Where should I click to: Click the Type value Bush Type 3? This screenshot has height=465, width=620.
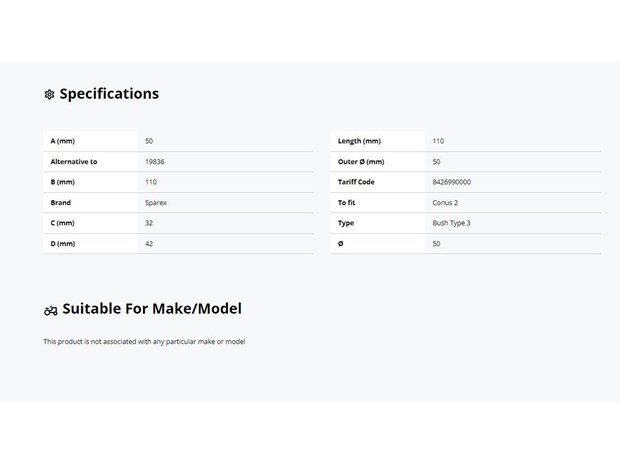pos(451,223)
